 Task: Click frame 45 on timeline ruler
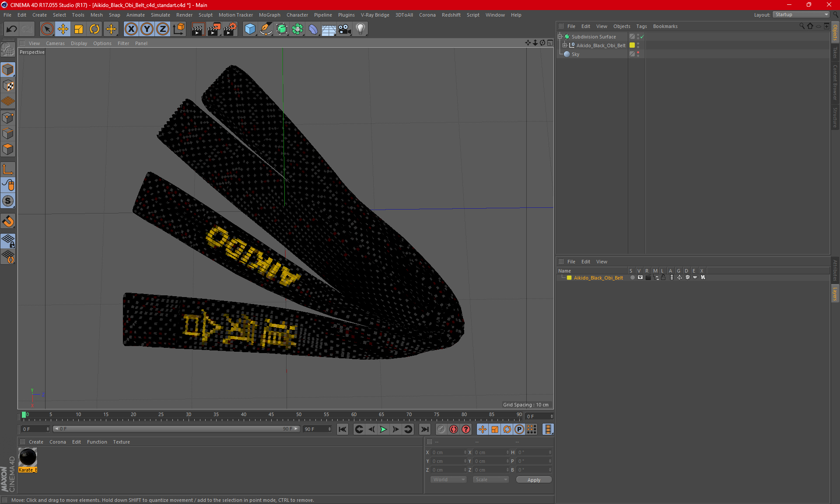pos(271,415)
